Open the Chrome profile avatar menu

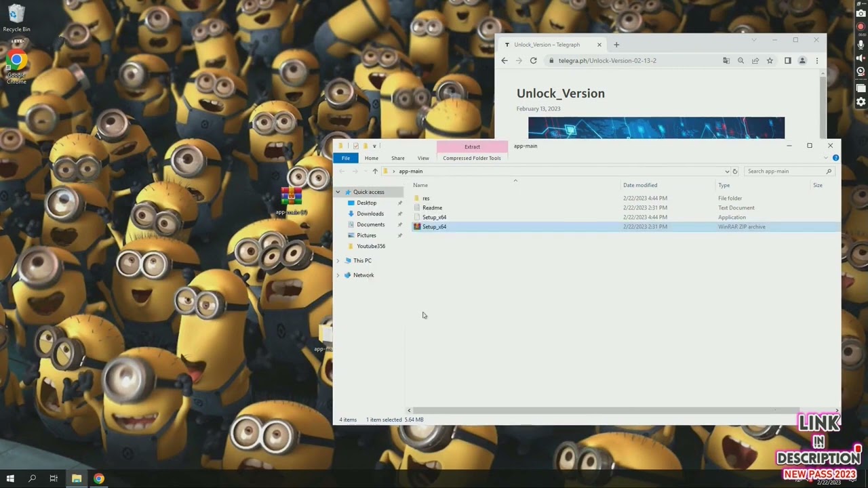click(x=802, y=60)
